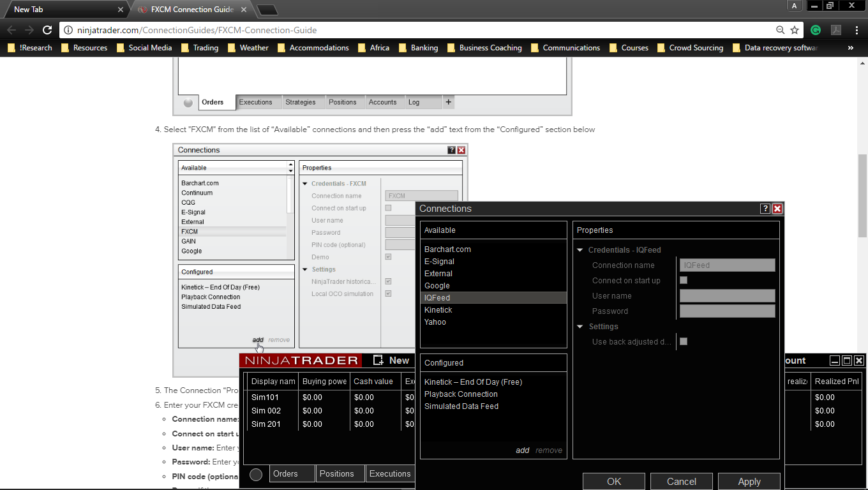Click the Password input field

click(728, 311)
